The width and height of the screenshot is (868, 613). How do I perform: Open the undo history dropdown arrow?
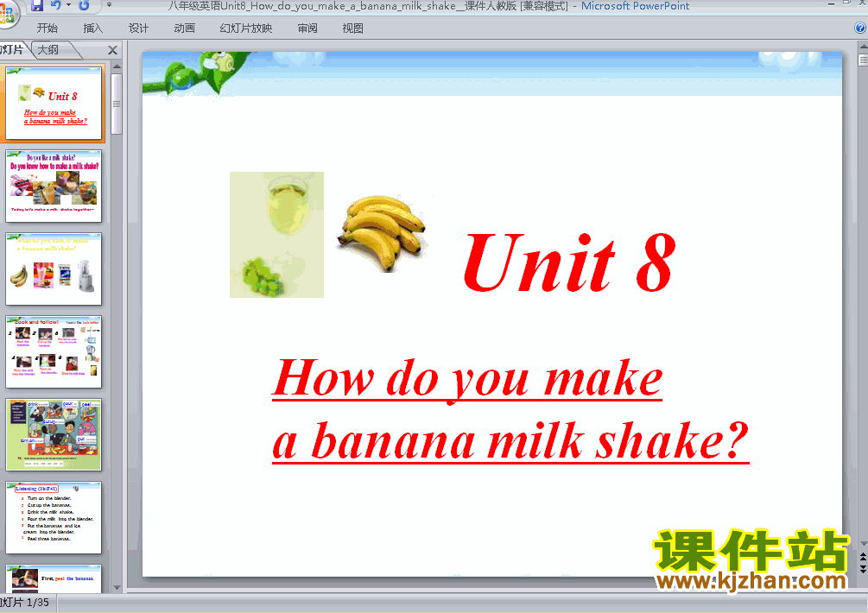click(x=68, y=5)
